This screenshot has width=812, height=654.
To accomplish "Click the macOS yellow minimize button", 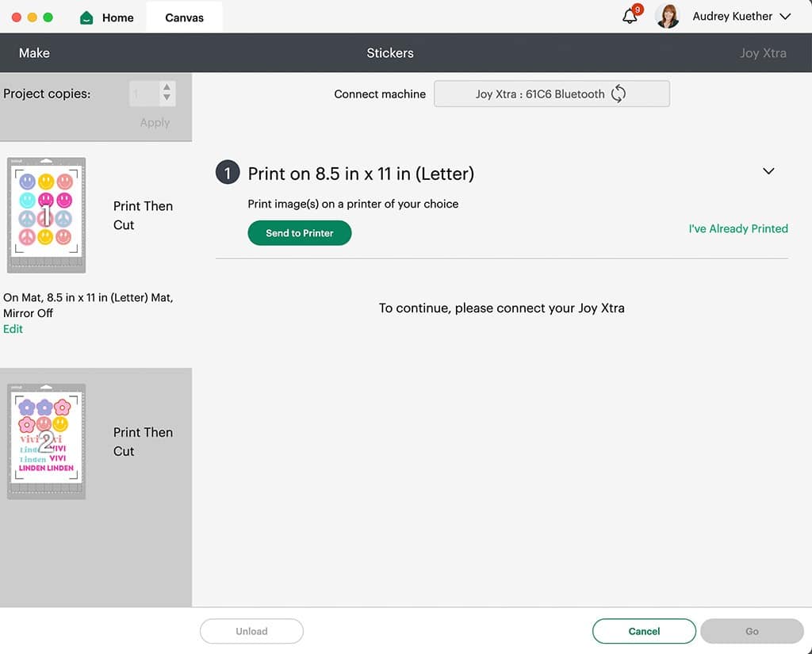I will (x=32, y=17).
